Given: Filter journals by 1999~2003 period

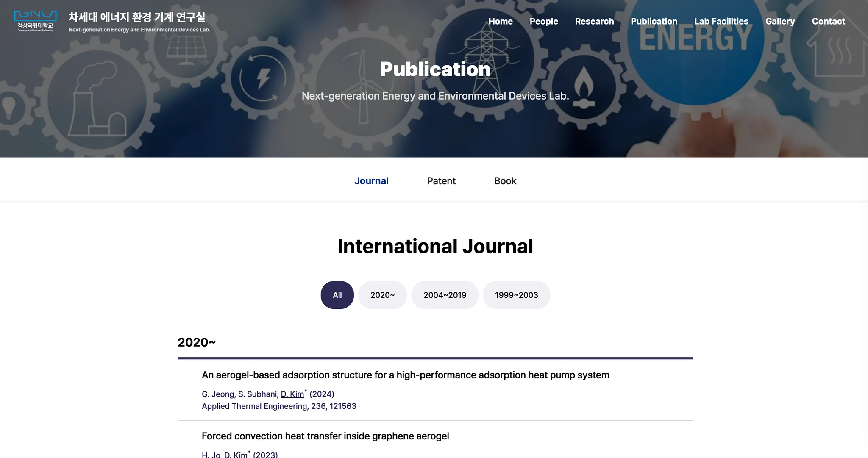Looking at the screenshot, I should tap(516, 295).
